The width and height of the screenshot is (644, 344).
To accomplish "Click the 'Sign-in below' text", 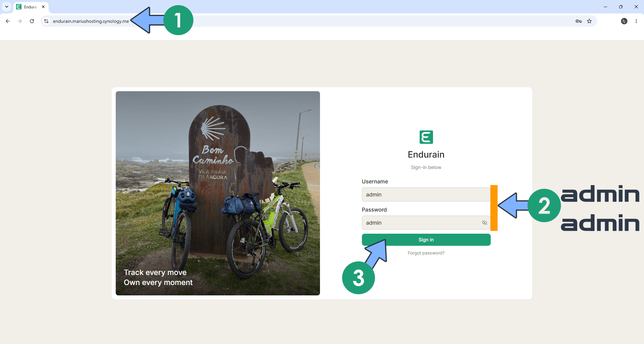I will click(426, 167).
